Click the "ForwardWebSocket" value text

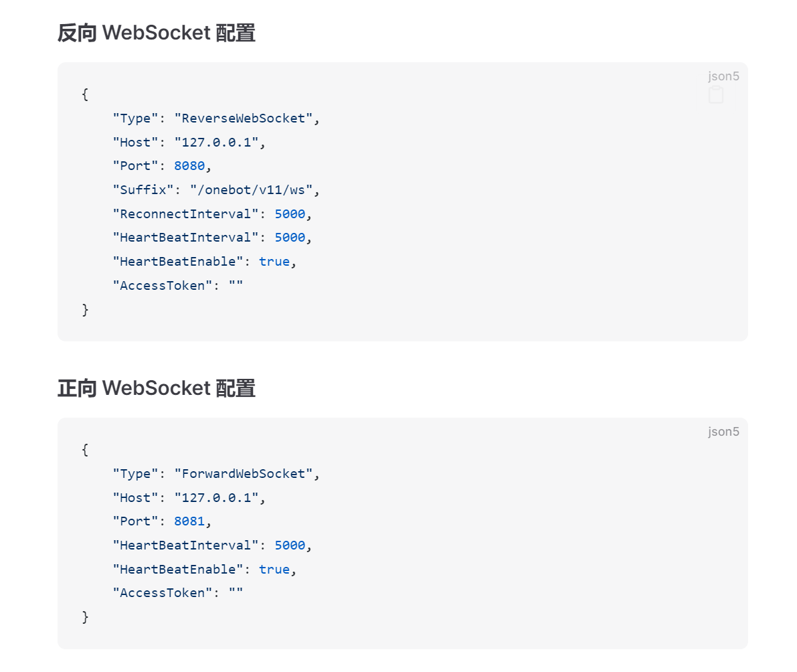tap(244, 474)
